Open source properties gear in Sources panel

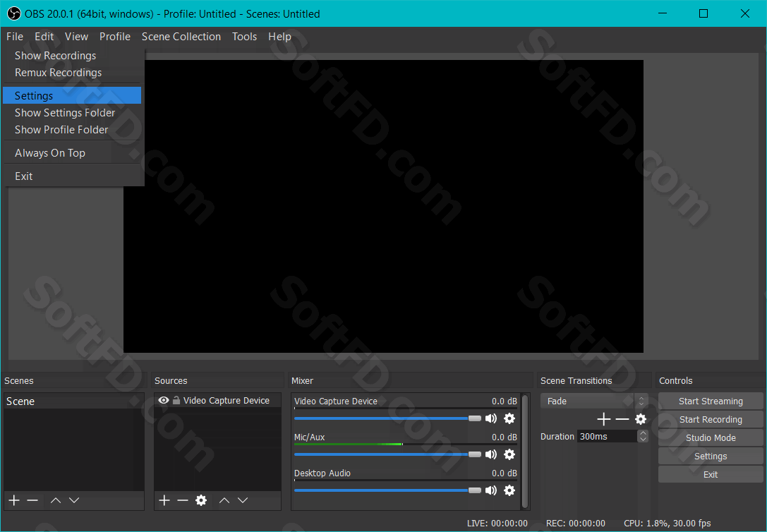click(x=201, y=500)
